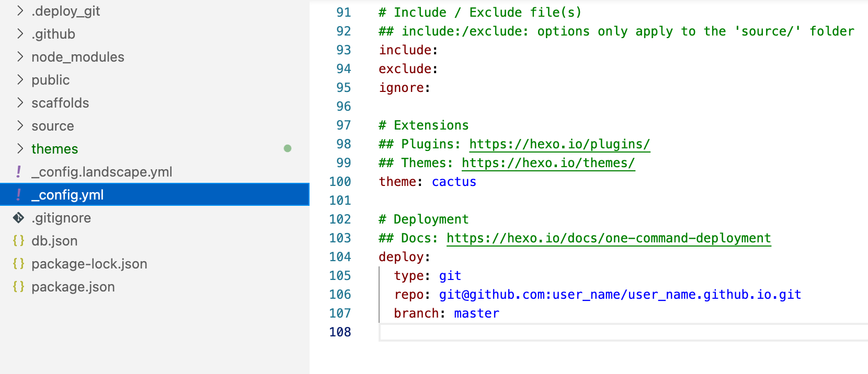Click the braces icon of package.json
Screen dimensions: 868x374
click(x=19, y=287)
